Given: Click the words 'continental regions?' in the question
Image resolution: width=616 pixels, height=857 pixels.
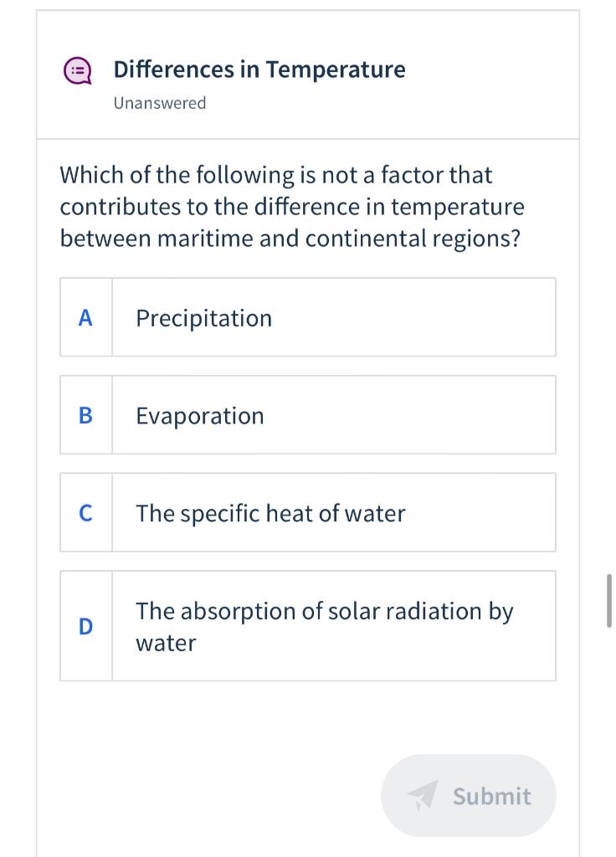Looking at the screenshot, I should [413, 239].
